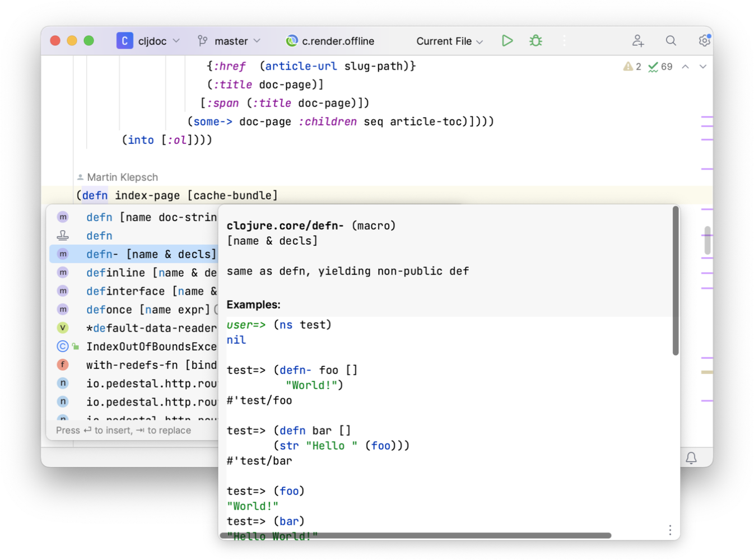
Task: Select the defn- completion item
Action: [x=134, y=254]
